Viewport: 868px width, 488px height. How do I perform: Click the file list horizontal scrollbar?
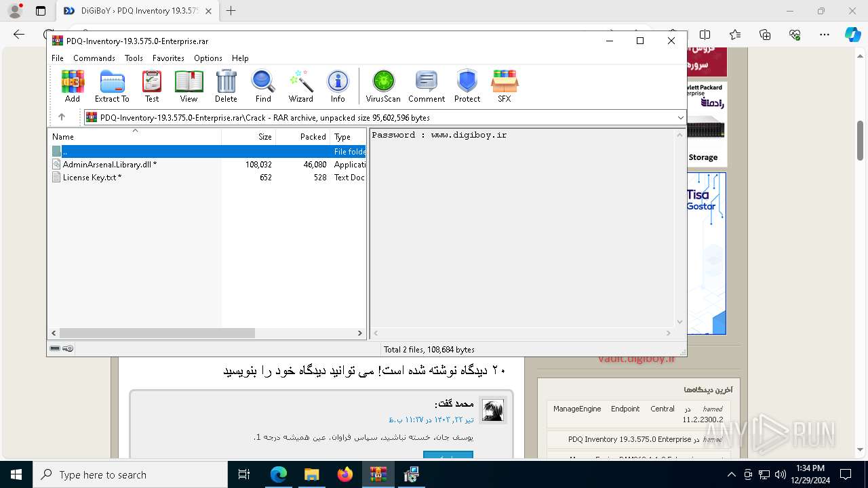157,333
